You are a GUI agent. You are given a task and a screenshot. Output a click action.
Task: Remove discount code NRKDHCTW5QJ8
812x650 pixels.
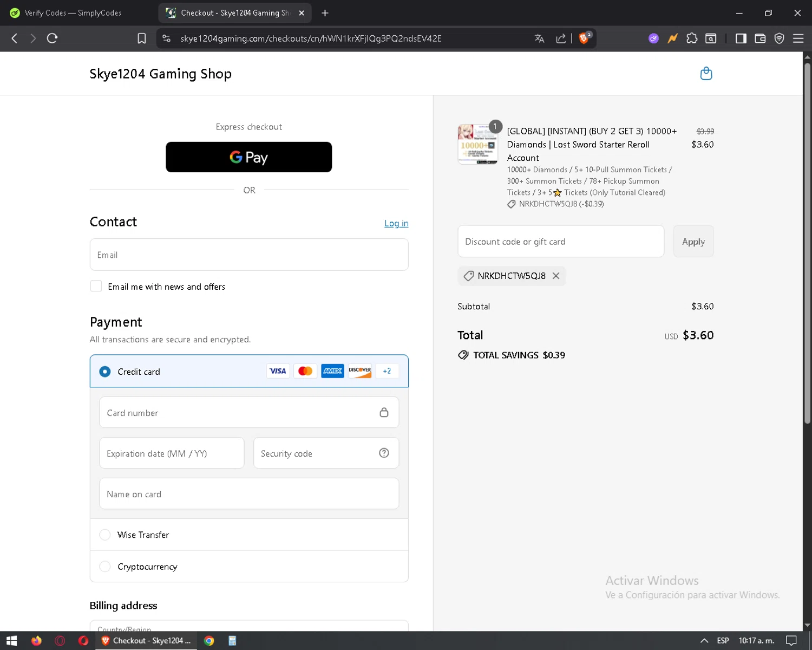[x=556, y=276]
